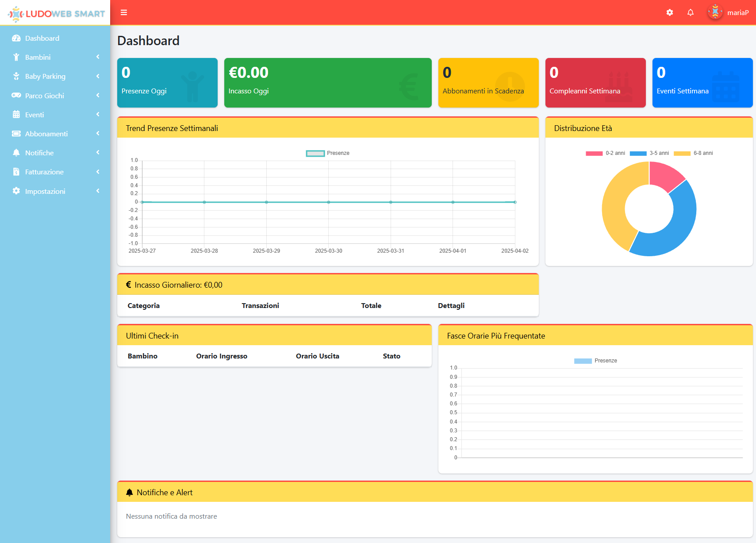This screenshot has width=756, height=543.
Task: Open the Abbonamenti in Scadenza card
Action: click(x=488, y=82)
